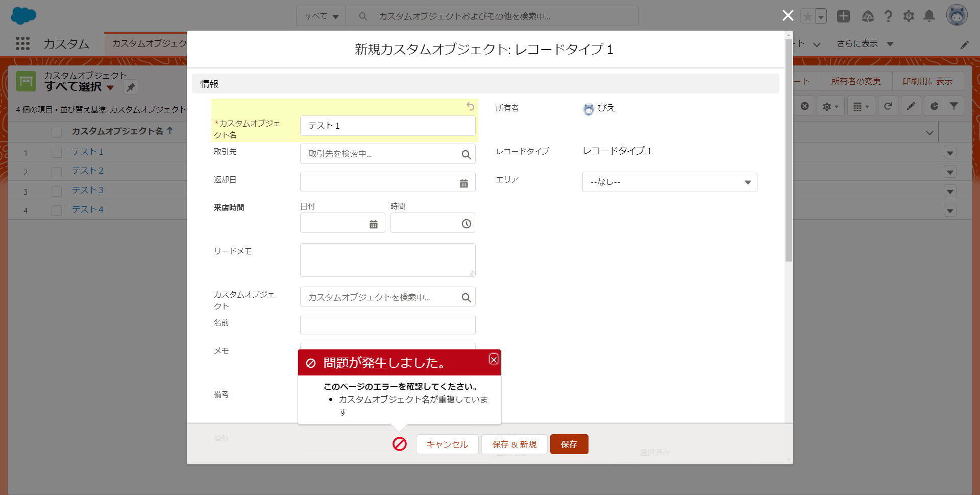Click the custom object lookup search icon
The image size is (980, 495).
(x=466, y=297)
